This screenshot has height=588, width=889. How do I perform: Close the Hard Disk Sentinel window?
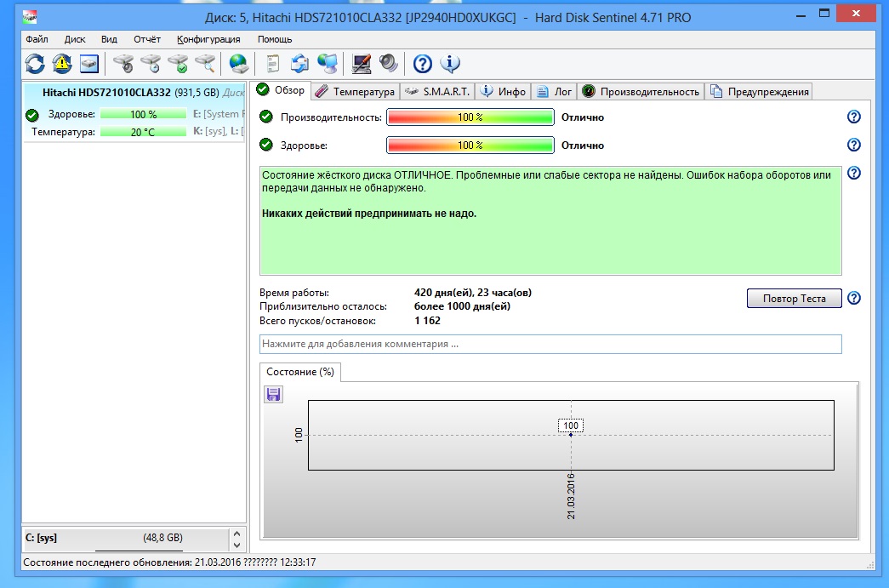click(856, 14)
